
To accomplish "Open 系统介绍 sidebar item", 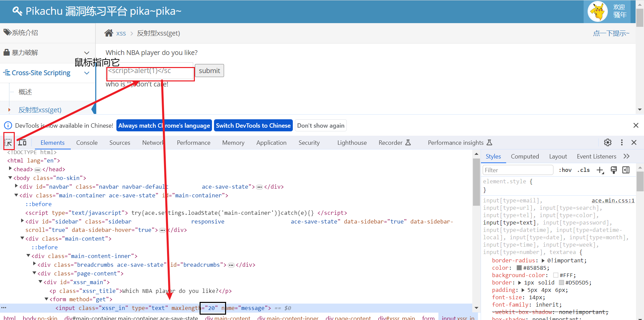I will 48,33.
